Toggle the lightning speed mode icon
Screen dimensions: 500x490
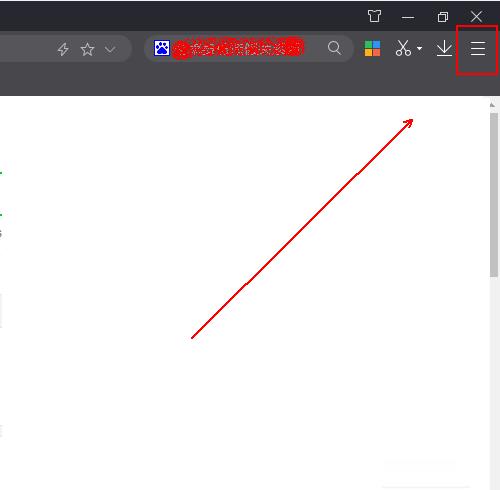63,49
